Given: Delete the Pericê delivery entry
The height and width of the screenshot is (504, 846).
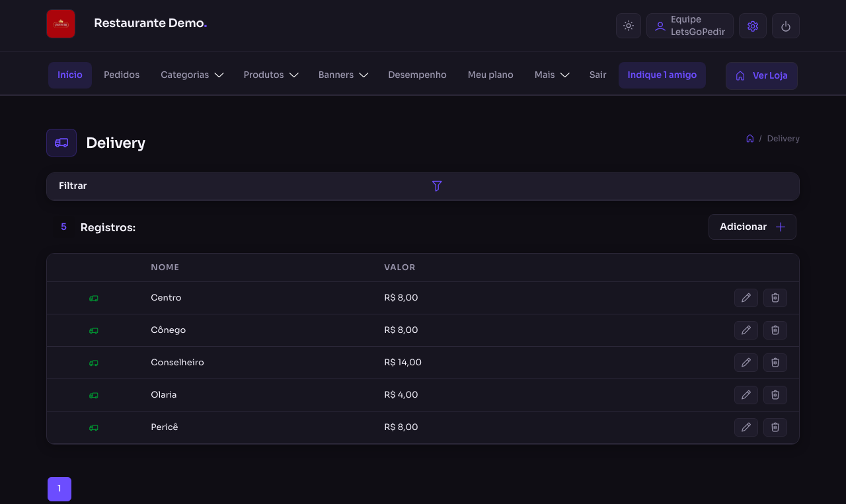Looking at the screenshot, I should (775, 427).
